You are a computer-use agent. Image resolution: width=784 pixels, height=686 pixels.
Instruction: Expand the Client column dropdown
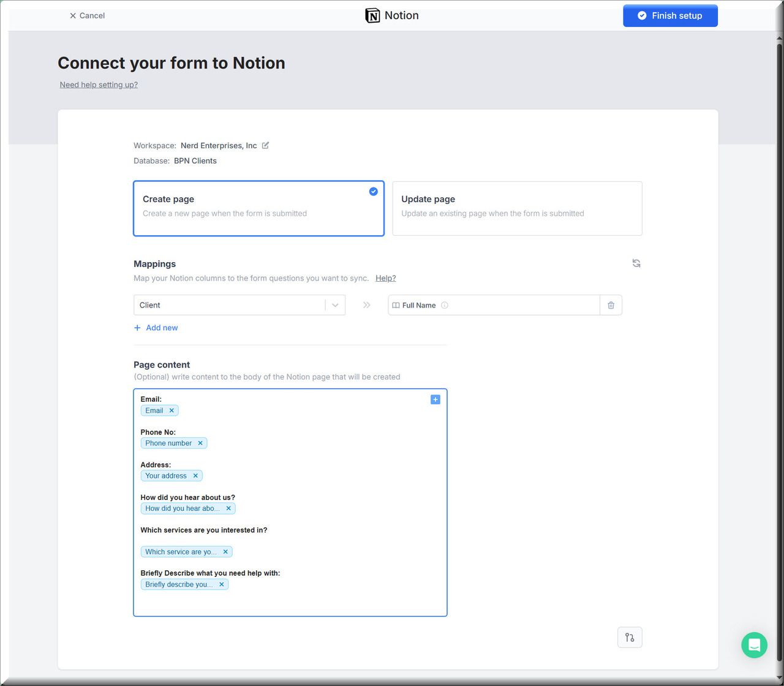[335, 305]
